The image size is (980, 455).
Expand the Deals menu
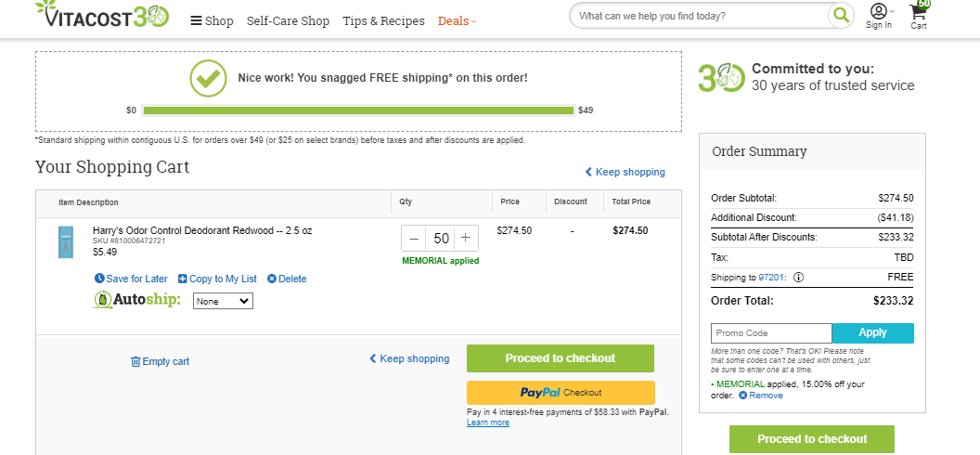(457, 21)
